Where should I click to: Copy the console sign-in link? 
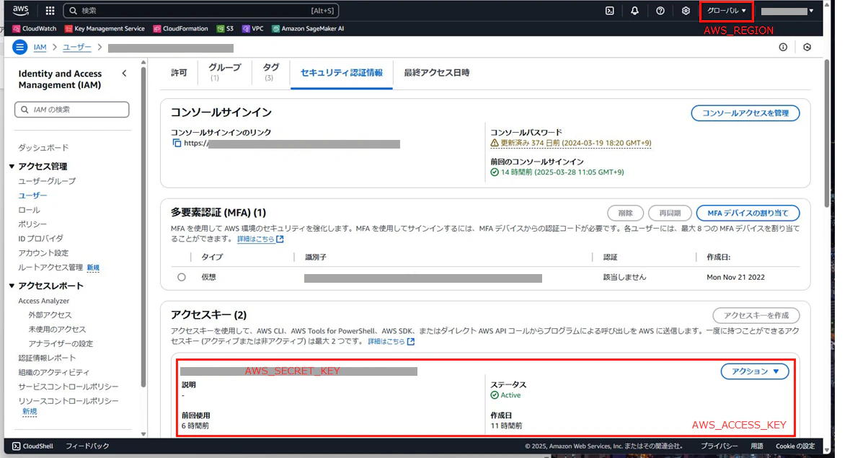pos(177,144)
